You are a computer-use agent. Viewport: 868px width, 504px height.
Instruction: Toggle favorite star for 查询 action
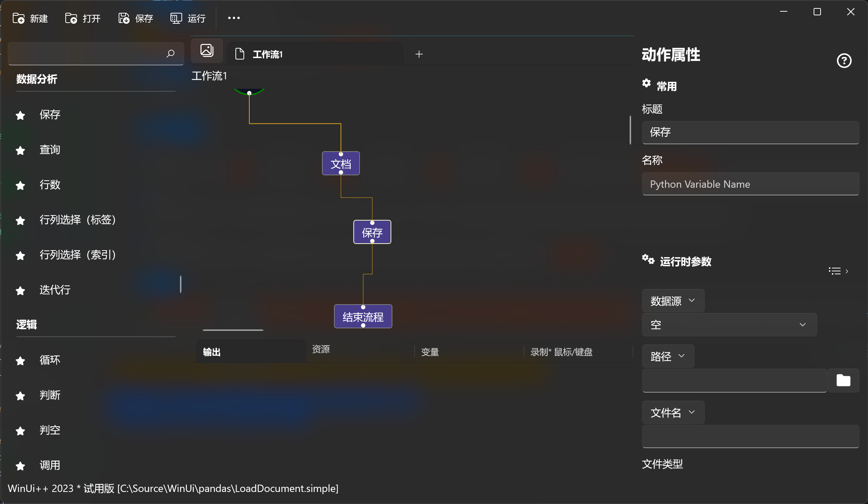coord(20,150)
